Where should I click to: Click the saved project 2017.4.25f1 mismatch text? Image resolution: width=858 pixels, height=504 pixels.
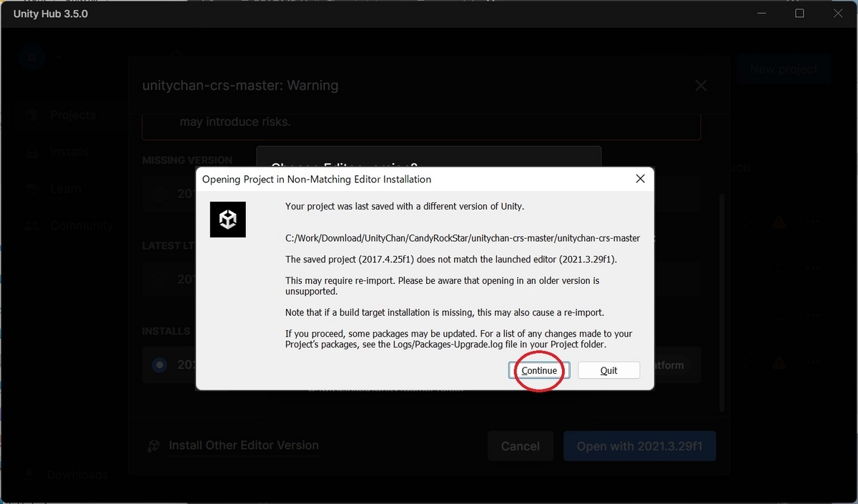coord(450,260)
